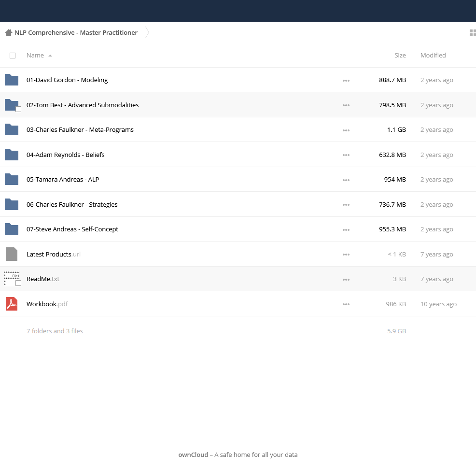The height and width of the screenshot is (469, 476).
Task: Click the ReadMe.txt preview thumbnail
Action: pos(12,279)
